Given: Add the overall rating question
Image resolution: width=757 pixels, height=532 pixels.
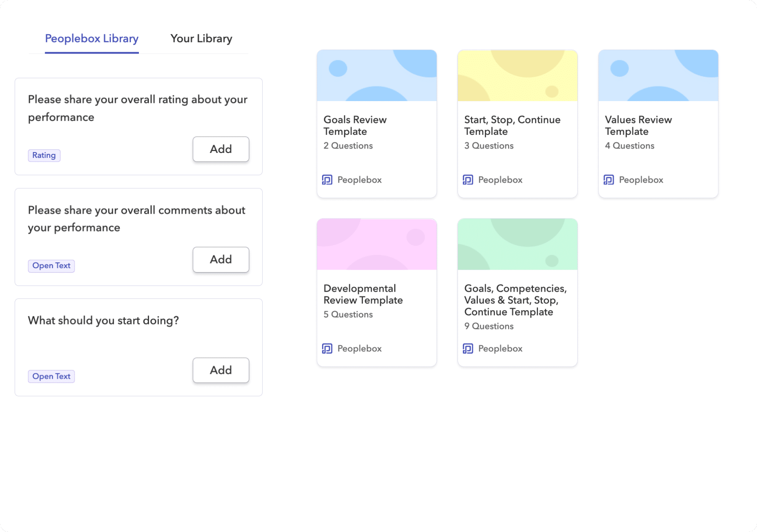Looking at the screenshot, I should (221, 149).
